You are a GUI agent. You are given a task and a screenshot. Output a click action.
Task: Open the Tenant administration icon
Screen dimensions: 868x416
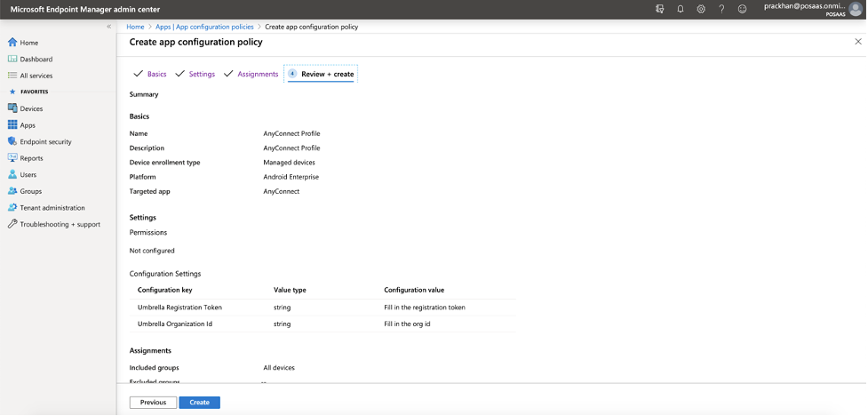(12, 208)
